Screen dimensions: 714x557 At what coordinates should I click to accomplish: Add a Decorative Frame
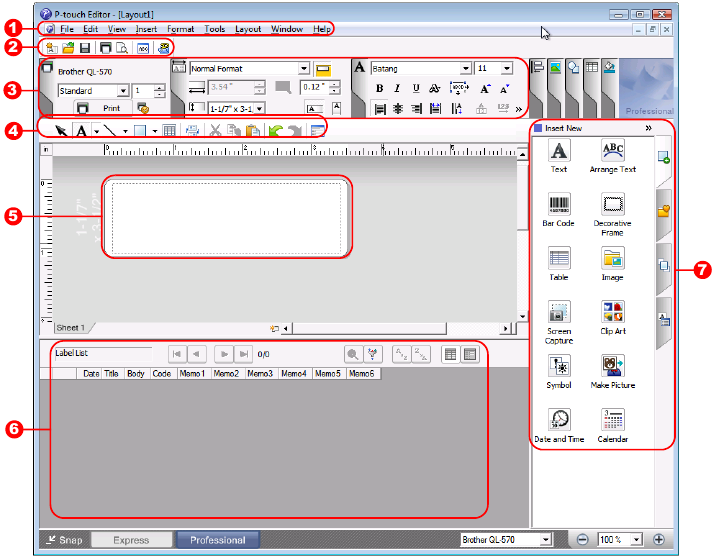coord(612,214)
